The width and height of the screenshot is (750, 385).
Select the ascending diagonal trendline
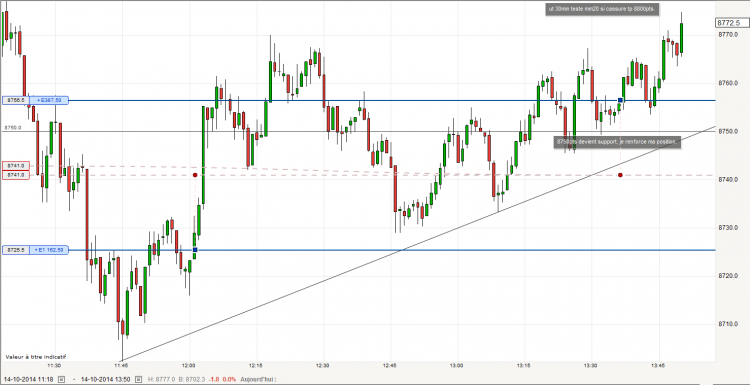(x=419, y=243)
